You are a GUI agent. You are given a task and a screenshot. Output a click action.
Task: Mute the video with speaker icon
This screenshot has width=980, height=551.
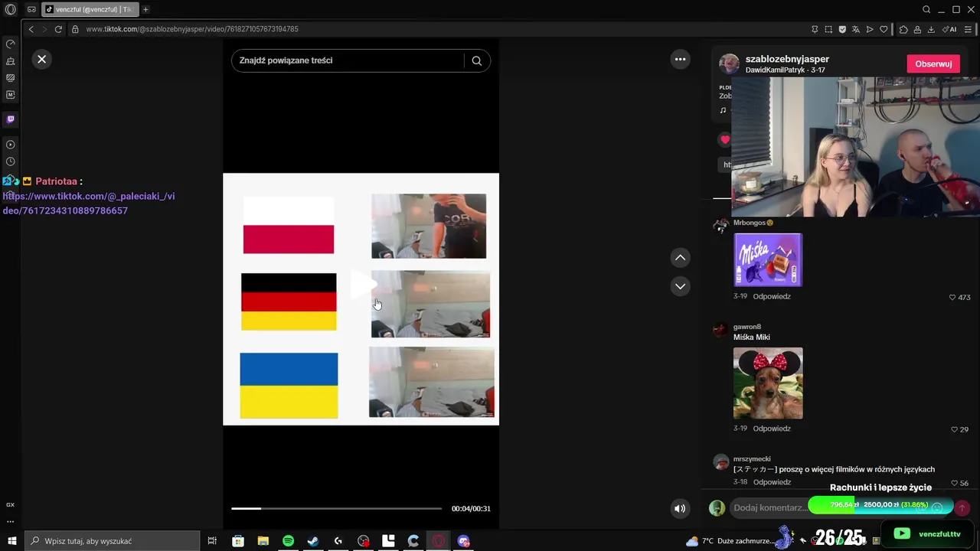pos(680,508)
